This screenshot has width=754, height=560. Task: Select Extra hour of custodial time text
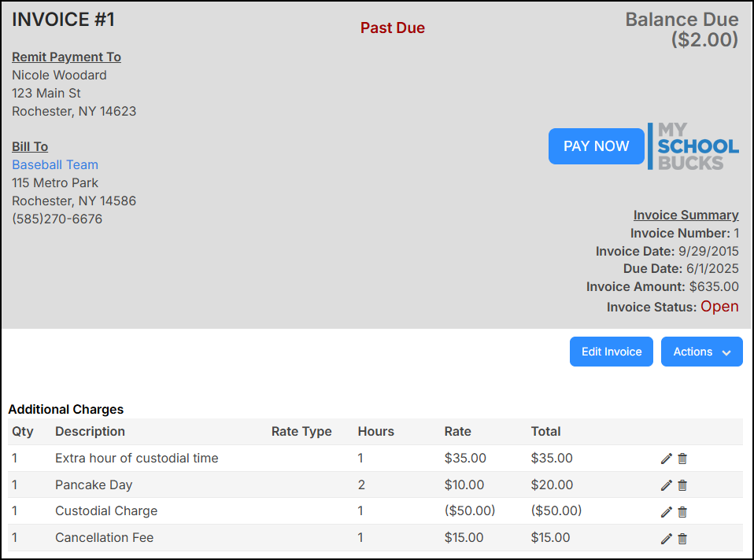pos(137,458)
